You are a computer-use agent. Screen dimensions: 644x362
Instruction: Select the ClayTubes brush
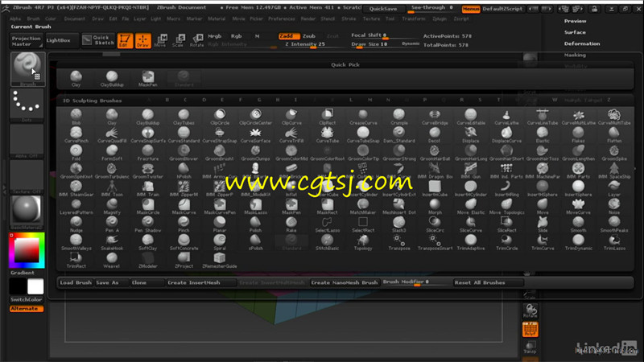pos(184,117)
